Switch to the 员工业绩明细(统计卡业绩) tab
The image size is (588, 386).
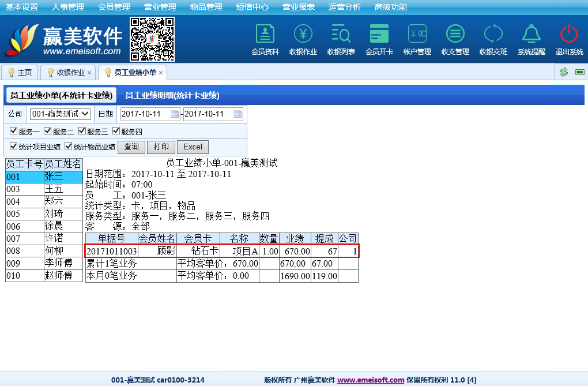pos(172,95)
